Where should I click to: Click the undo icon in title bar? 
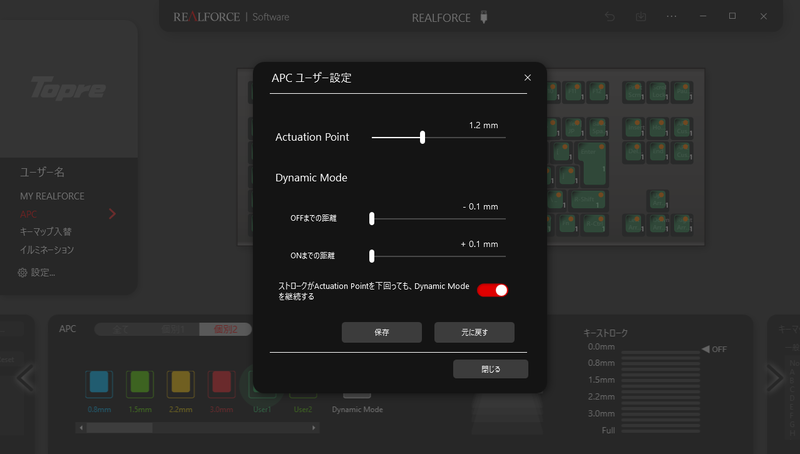click(x=610, y=16)
